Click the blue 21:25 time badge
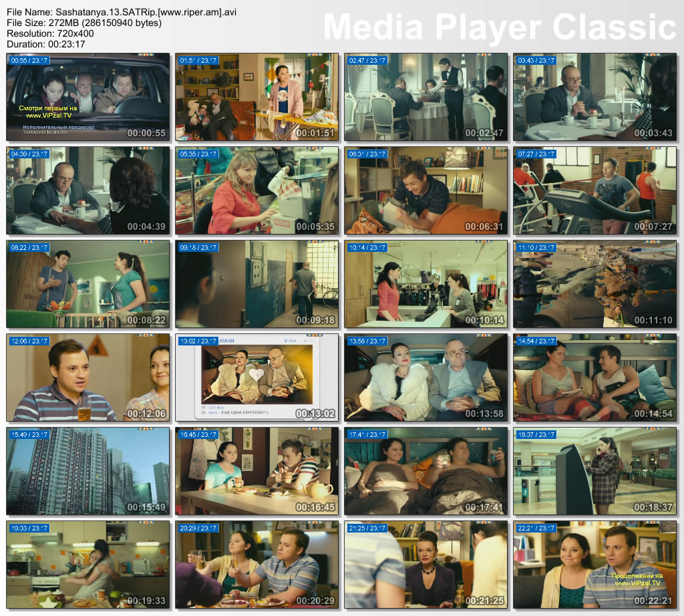Screen dimensions: 684x616 [368, 528]
